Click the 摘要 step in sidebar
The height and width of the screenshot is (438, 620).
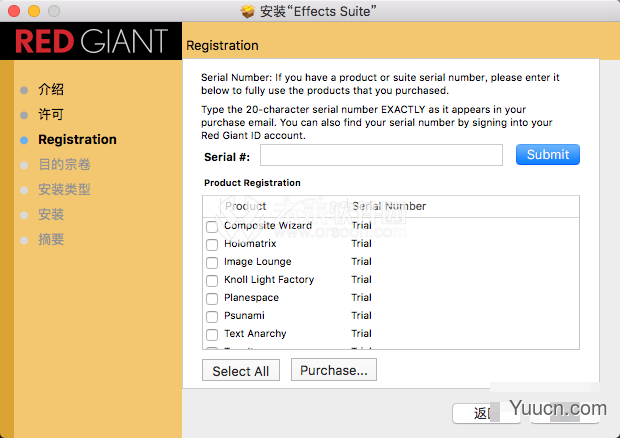51,239
